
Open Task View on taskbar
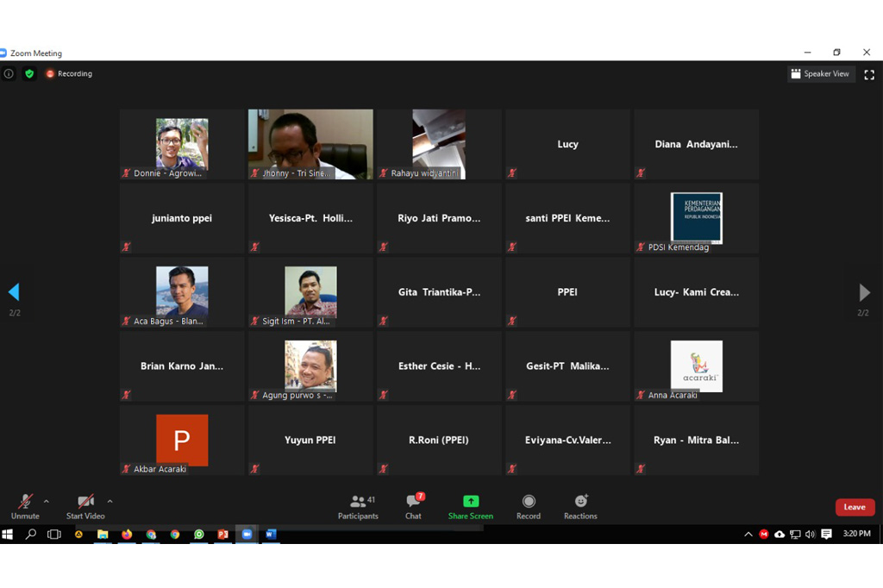coord(54,534)
